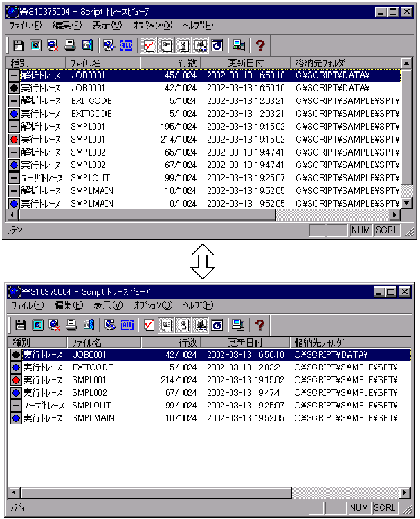Image resolution: width=420 pixels, height=519 pixels.
Task: Select the 実行トレース SMPL002 row in lower window
Action: tap(210, 392)
